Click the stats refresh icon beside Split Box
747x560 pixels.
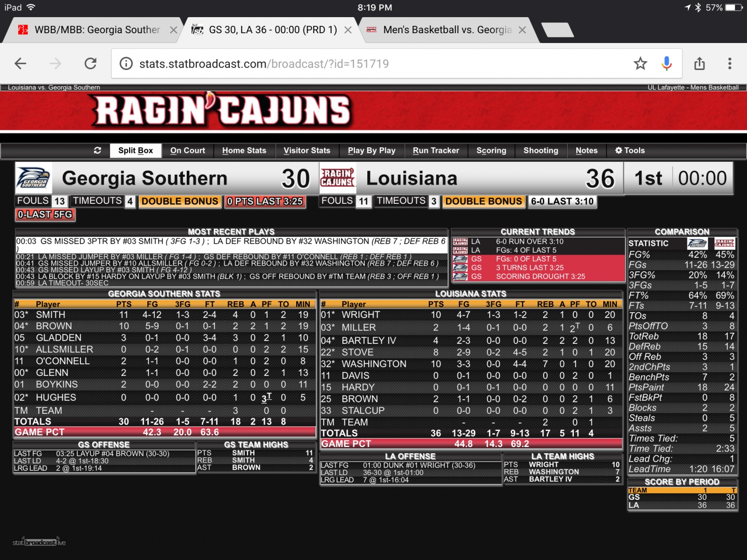click(98, 150)
